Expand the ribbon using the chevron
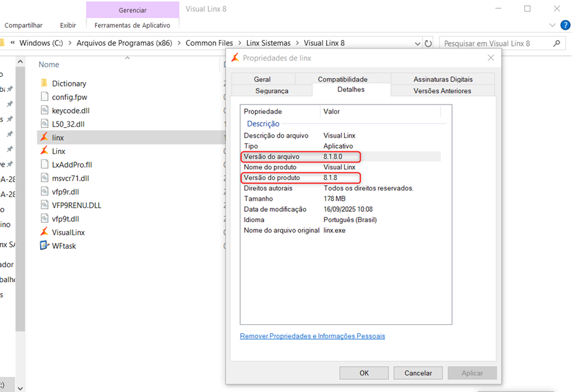 point(552,25)
